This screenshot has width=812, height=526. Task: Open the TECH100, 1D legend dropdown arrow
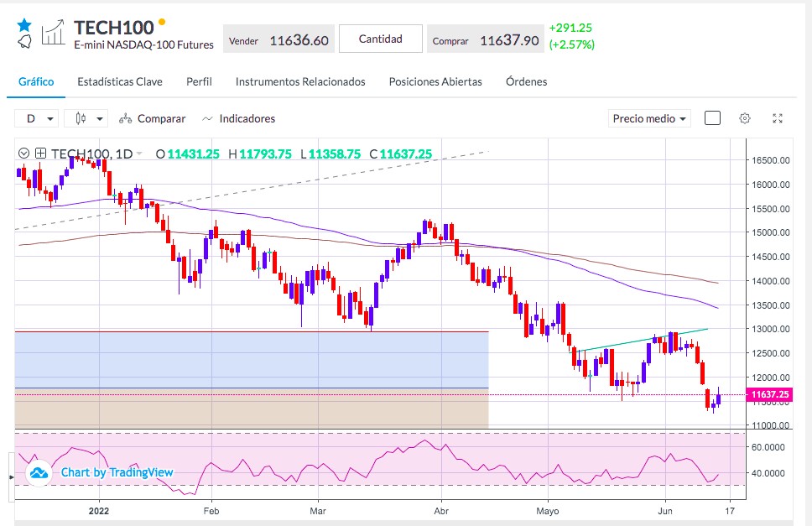(x=138, y=154)
